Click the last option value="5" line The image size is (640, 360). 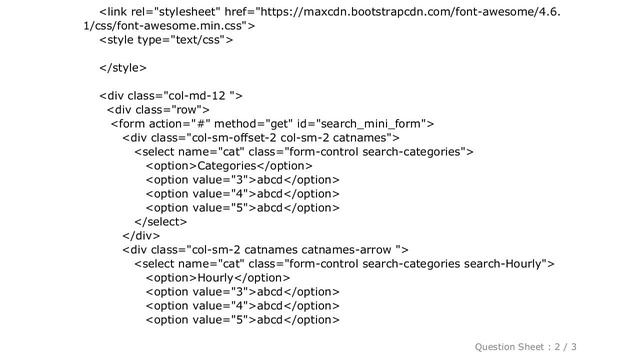pos(242,320)
